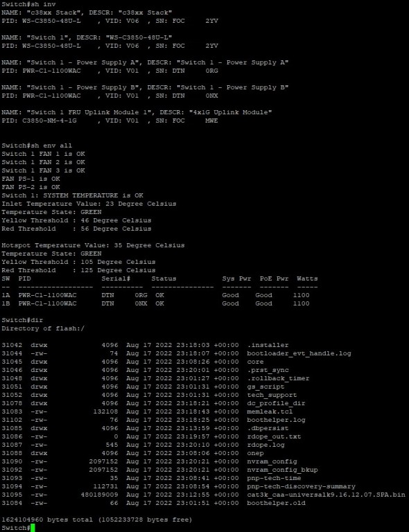The width and height of the screenshot is (409, 532).
Task: Click the tech_support directory name
Action: 272,395
